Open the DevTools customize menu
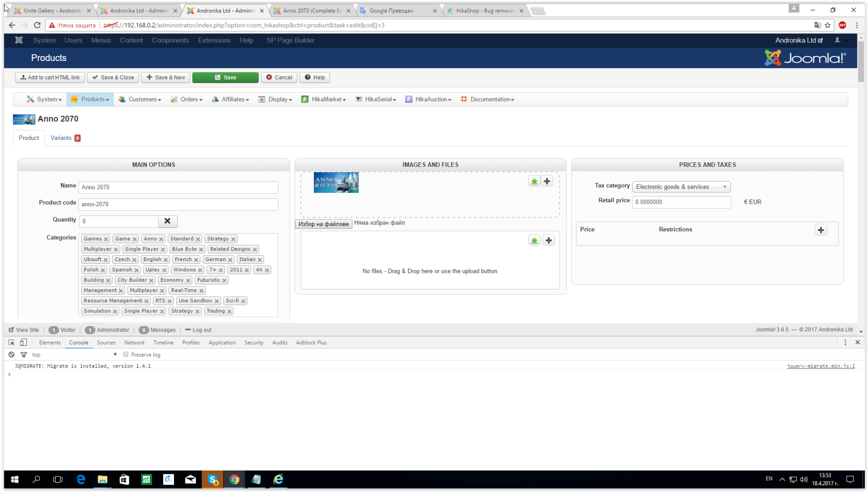Viewport: 868px width, 492px height. 845,342
